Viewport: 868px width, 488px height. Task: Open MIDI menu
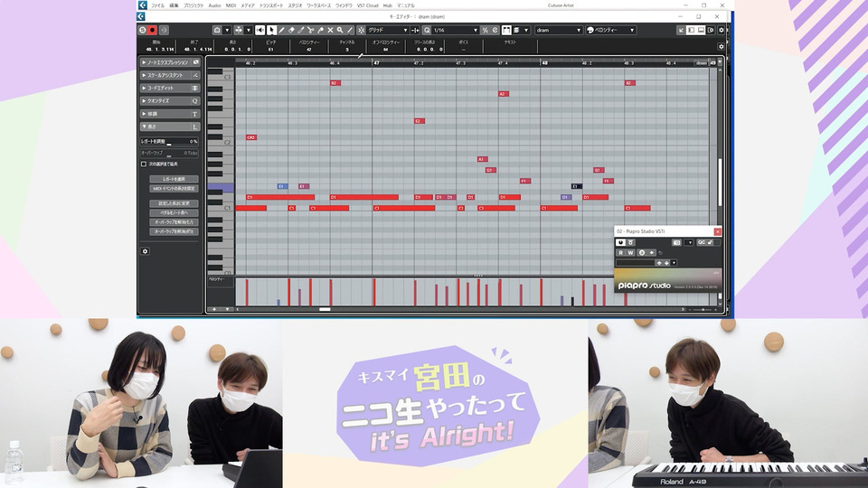coord(231,5)
